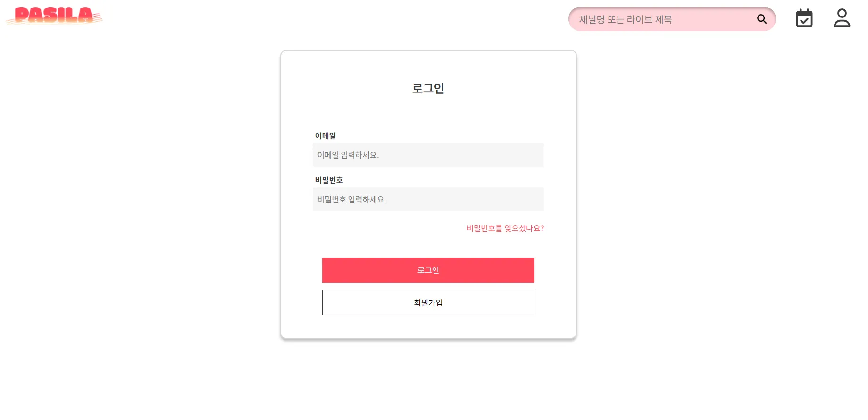This screenshot has width=868, height=420.
Task: Focus the channel or live title search box
Action: (660, 19)
